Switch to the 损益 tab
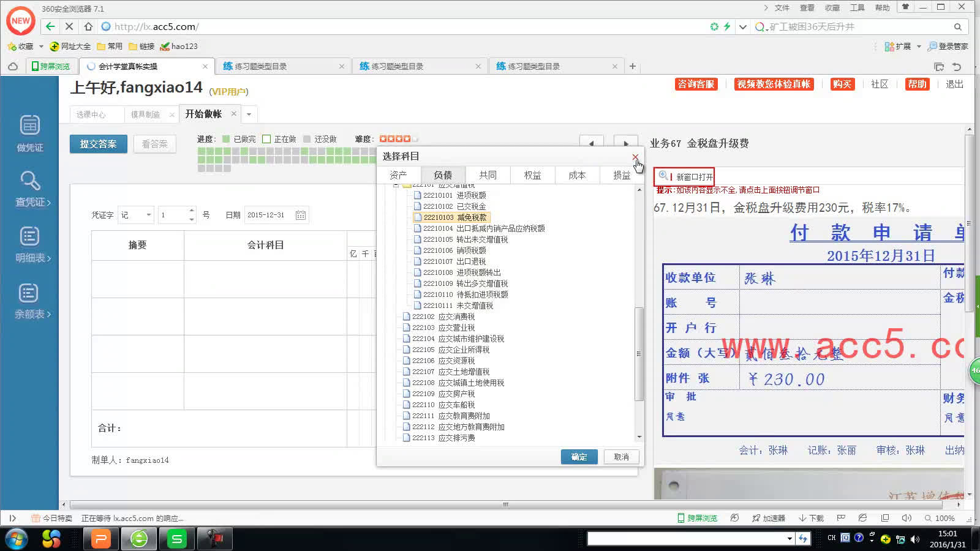The width and height of the screenshot is (980, 551). tap(622, 175)
